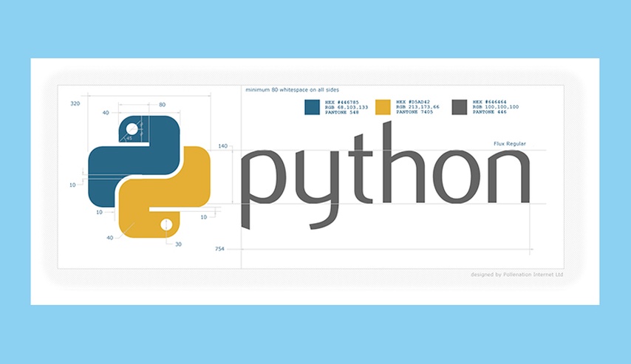
Task: Click the '320' dimension label
Action: point(75,103)
